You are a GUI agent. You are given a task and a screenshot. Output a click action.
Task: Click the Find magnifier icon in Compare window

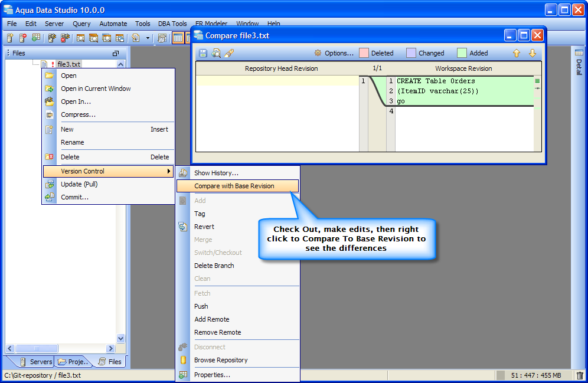click(216, 53)
